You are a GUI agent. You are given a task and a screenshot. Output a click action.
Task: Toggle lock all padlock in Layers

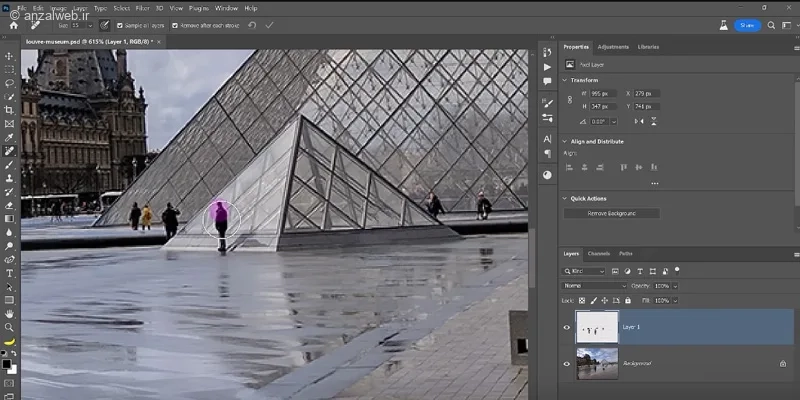(x=628, y=301)
